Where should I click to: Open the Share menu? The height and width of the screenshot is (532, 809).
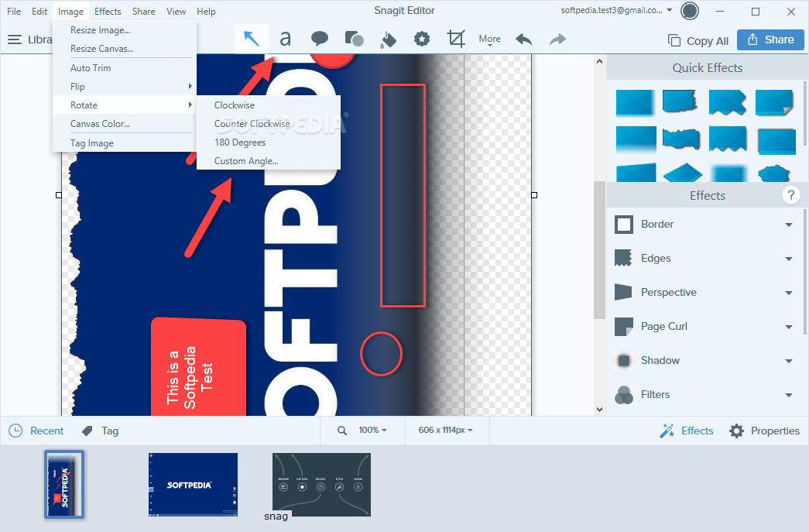pos(143,12)
